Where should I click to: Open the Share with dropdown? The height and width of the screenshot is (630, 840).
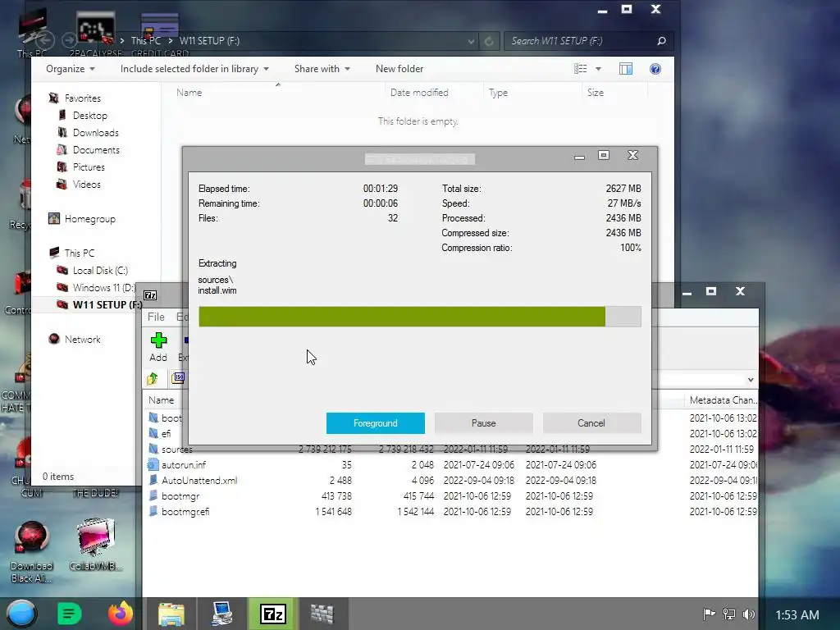coord(322,69)
